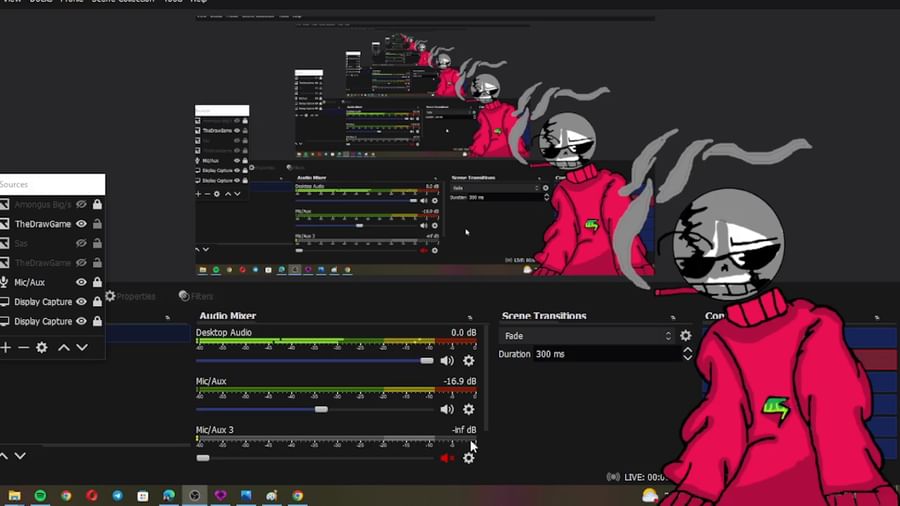Select the Mic/Aux source row
The height and width of the screenshot is (506, 900).
[52, 282]
